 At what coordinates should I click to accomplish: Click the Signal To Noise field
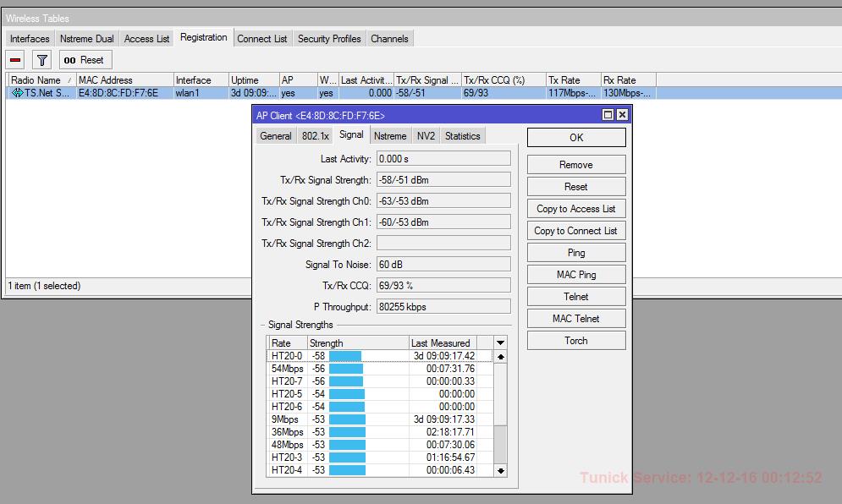pyautogui.click(x=443, y=265)
